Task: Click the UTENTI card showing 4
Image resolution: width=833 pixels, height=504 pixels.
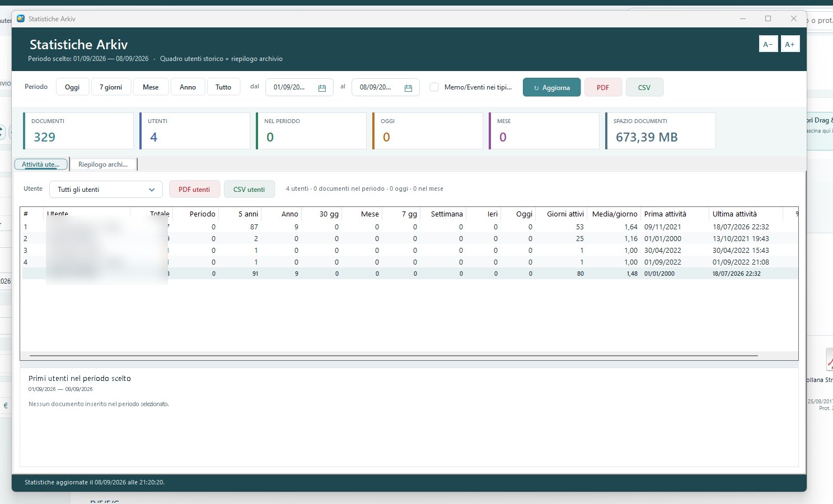Action: click(x=195, y=131)
